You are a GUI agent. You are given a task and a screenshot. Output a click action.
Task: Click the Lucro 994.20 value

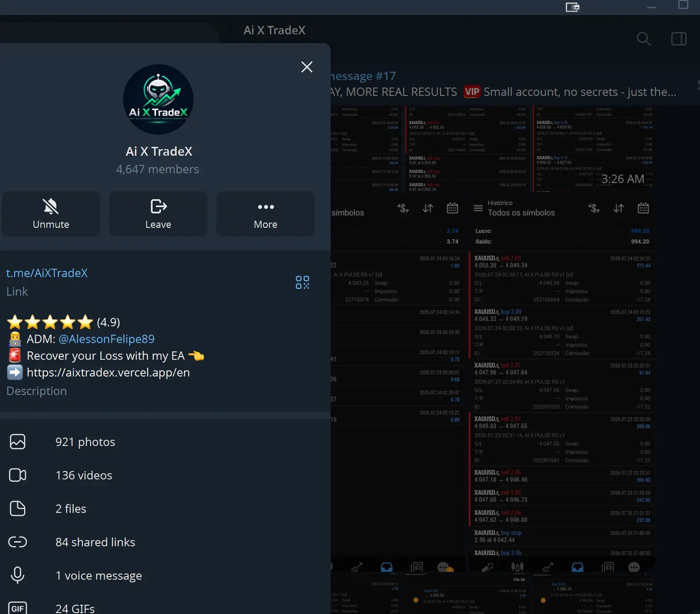pos(640,231)
